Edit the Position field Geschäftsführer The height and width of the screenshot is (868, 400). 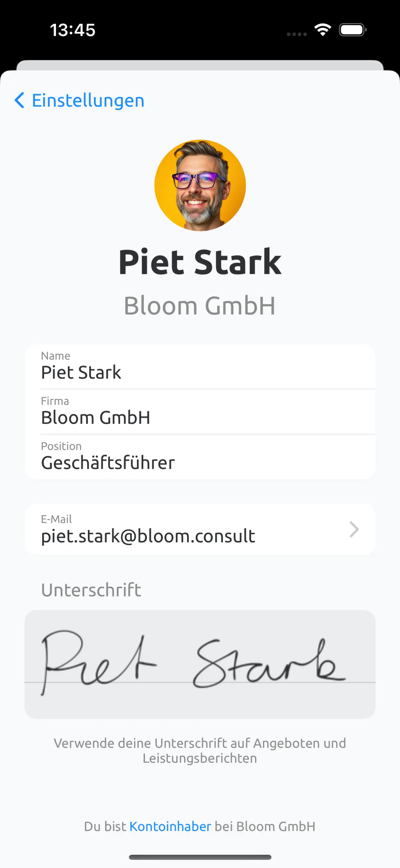200,457
